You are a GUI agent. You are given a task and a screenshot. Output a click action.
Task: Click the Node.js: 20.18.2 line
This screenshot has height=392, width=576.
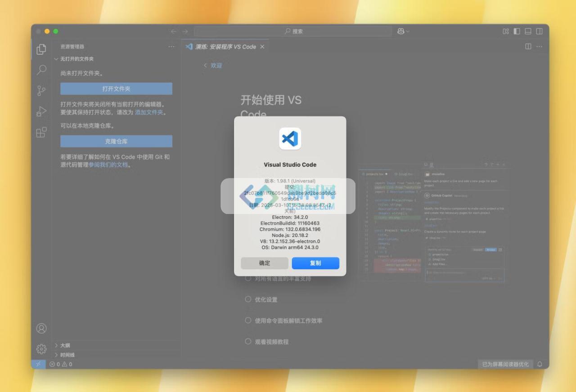pos(290,235)
